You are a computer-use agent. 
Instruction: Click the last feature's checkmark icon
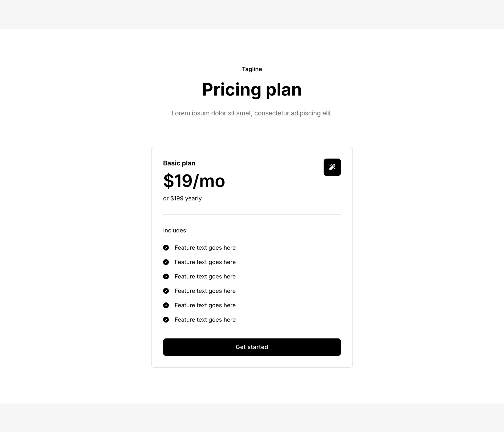pos(166,320)
